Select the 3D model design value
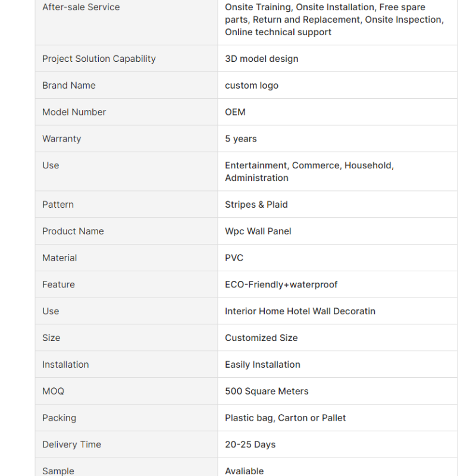Screen dimensions: 476x476 click(261, 58)
